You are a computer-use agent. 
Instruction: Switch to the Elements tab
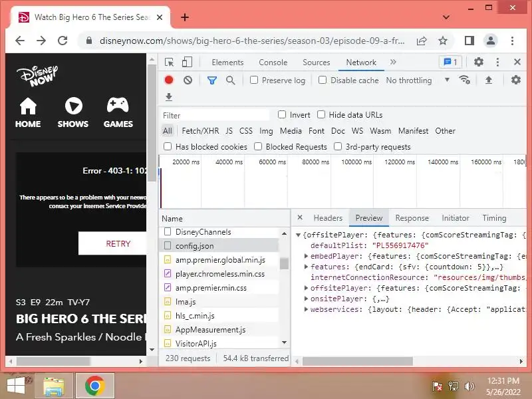[227, 63]
